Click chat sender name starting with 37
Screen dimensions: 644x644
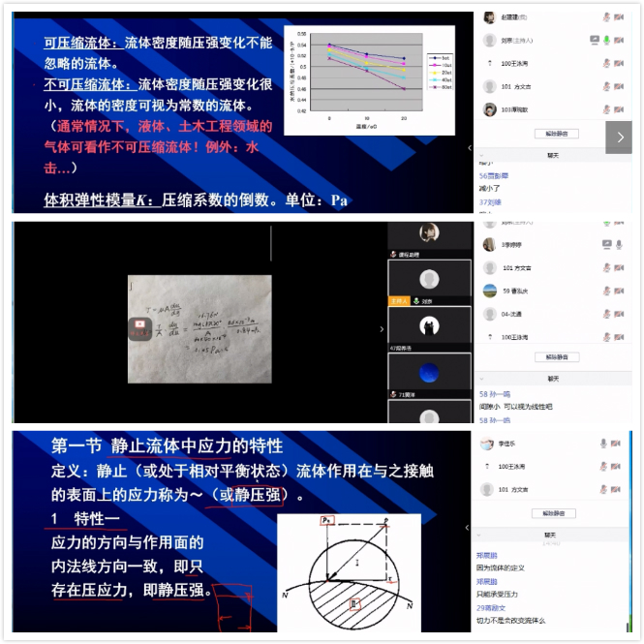tap(490, 202)
